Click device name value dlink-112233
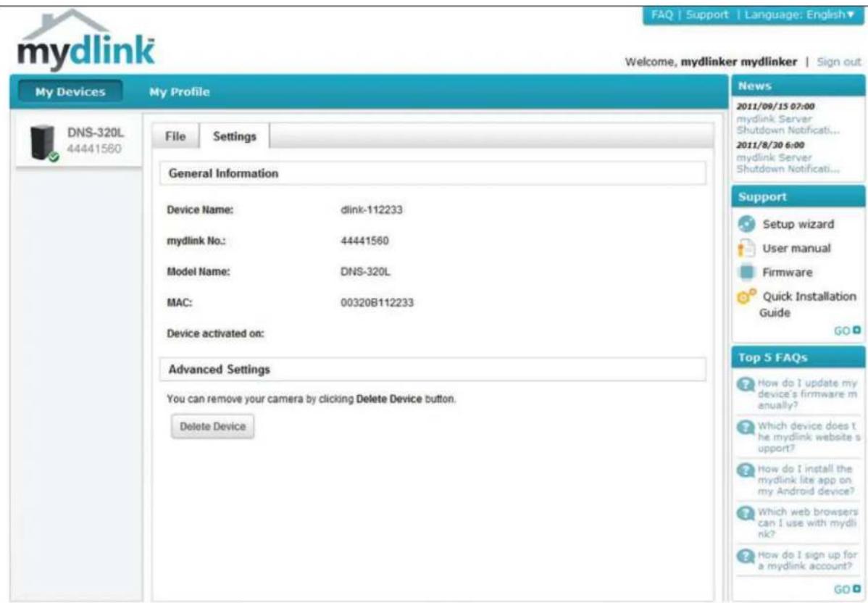868x603 pixels. click(x=372, y=210)
